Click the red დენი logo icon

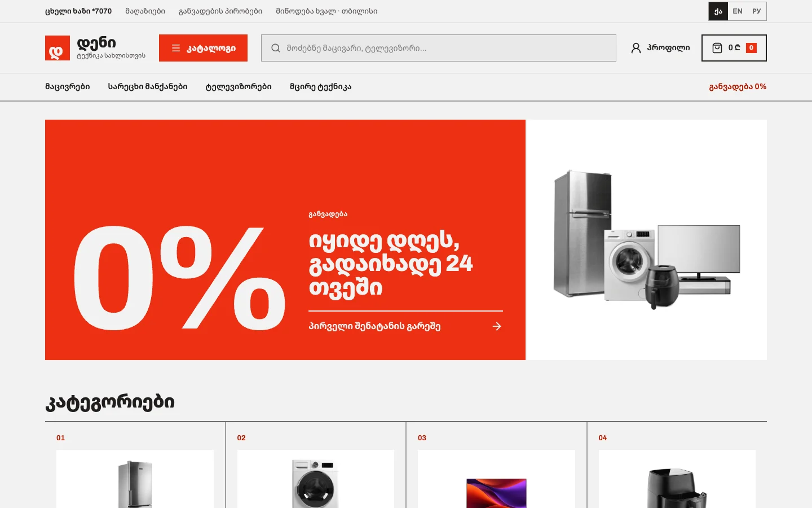pyautogui.click(x=58, y=48)
